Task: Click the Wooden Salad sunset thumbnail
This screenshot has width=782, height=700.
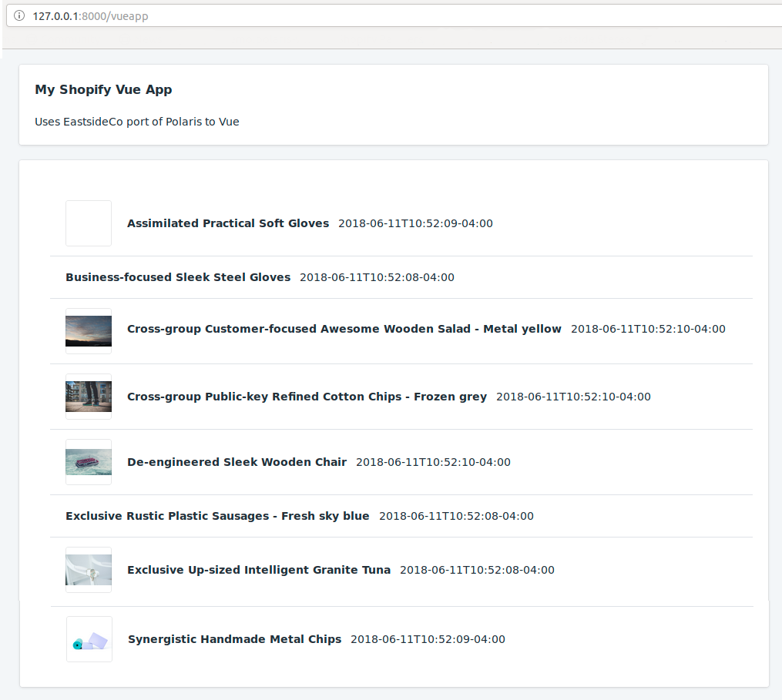Action: [x=89, y=331]
